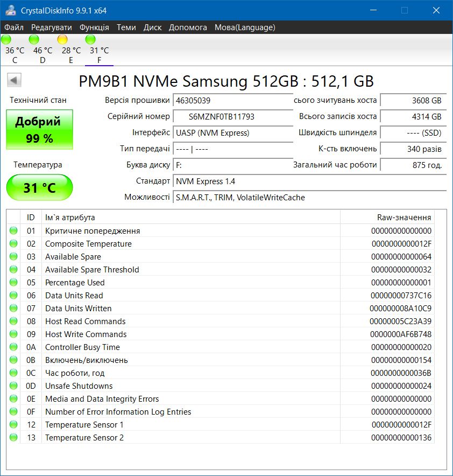Click the status dot for Host Read Commands
The width and height of the screenshot is (453, 476).
click(13, 321)
